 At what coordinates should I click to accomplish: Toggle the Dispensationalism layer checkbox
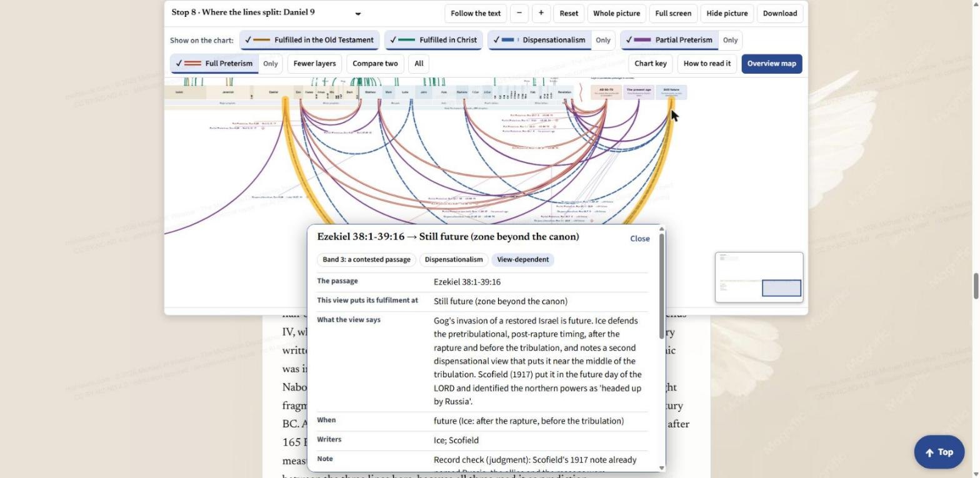pyautogui.click(x=539, y=40)
